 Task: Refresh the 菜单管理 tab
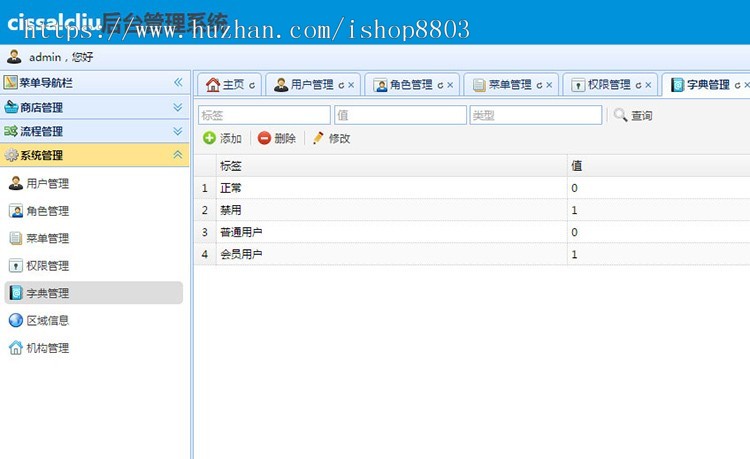click(x=539, y=86)
